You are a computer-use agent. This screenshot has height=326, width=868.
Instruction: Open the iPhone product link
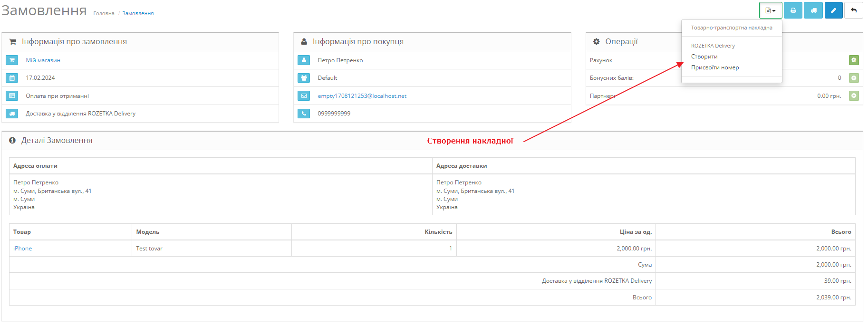[22, 249]
